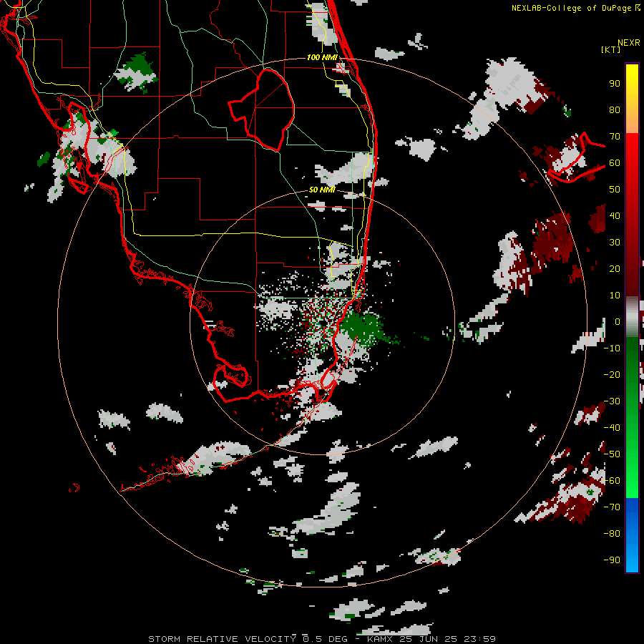Click the positive 20 scale value
Image resolution: width=644 pixels, height=644 pixels.
coord(615,269)
